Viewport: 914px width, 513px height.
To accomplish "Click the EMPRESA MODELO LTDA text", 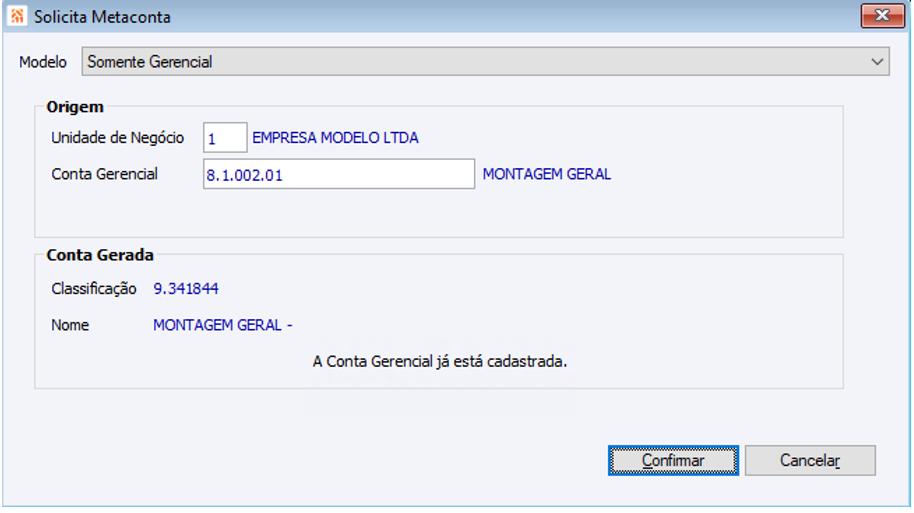I will coord(335,138).
